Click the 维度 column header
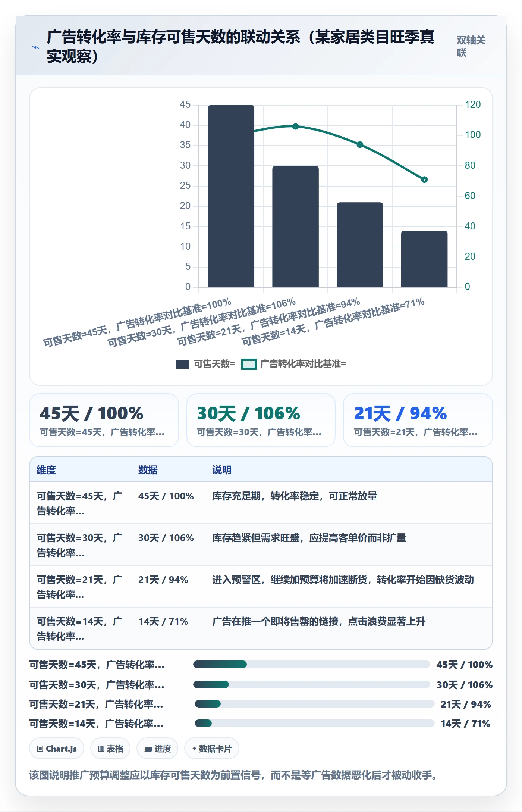Viewport: 522px width, 812px height. point(46,470)
